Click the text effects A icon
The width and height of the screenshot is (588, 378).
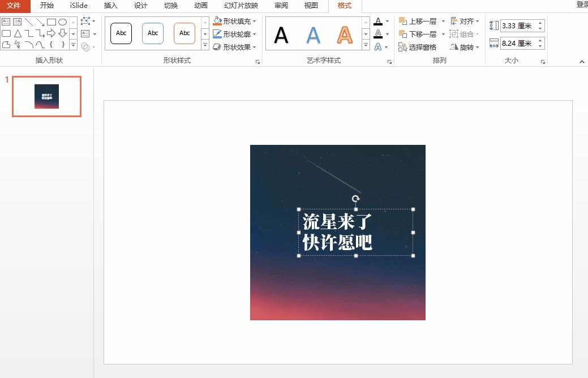click(x=378, y=46)
